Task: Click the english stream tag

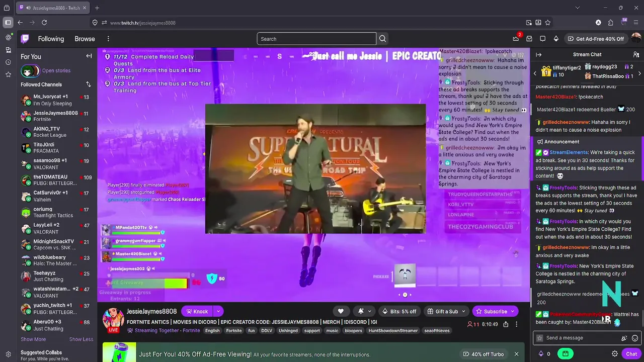Action: pos(212,331)
